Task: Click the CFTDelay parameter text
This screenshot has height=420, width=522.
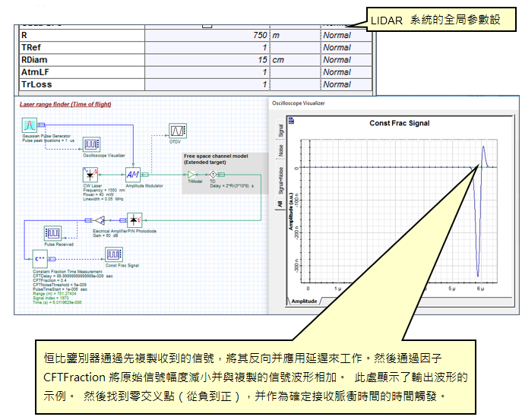Action: pos(73,276)
